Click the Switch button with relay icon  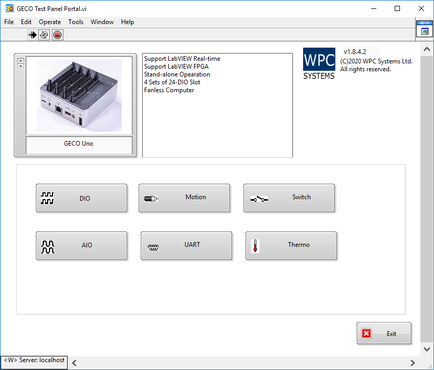click(289, 198)
